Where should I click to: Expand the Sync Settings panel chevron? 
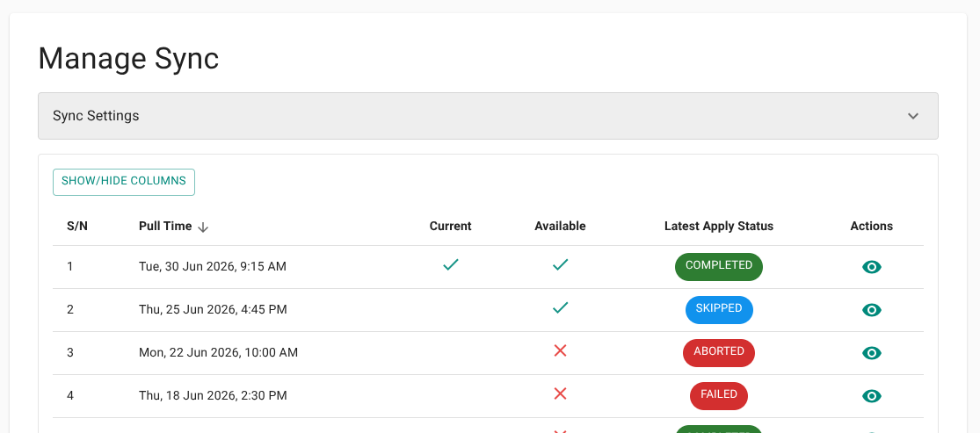[913, 116]
